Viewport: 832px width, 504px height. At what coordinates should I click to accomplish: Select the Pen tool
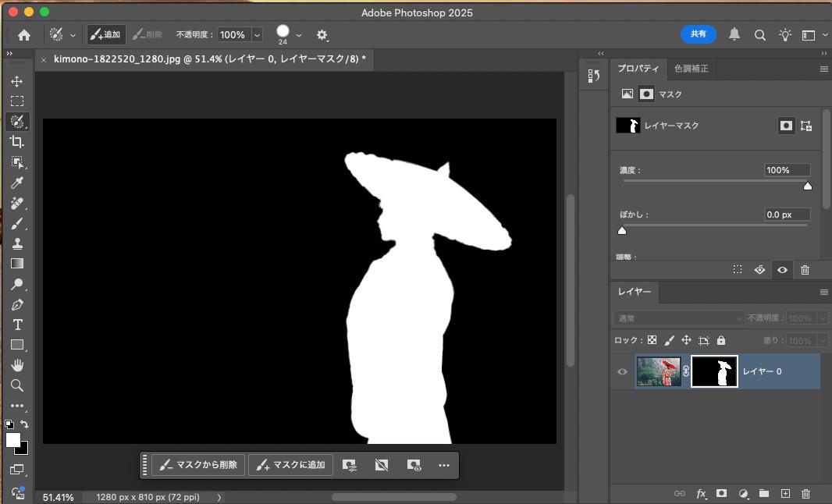(17, 304)
